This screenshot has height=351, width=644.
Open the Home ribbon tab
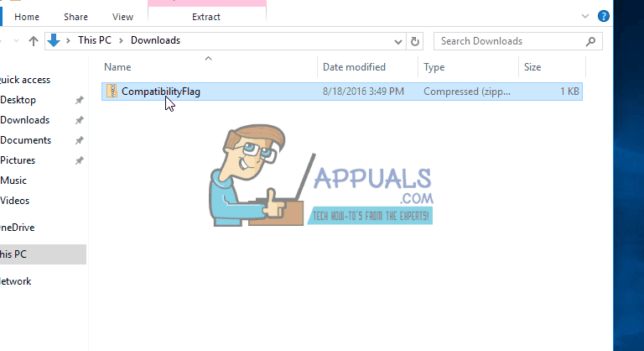[x=27, y=17]
